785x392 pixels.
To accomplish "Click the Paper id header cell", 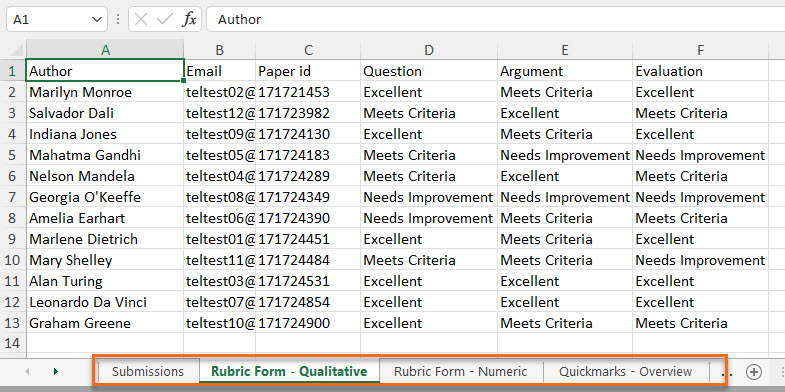I will pos(308,71).
